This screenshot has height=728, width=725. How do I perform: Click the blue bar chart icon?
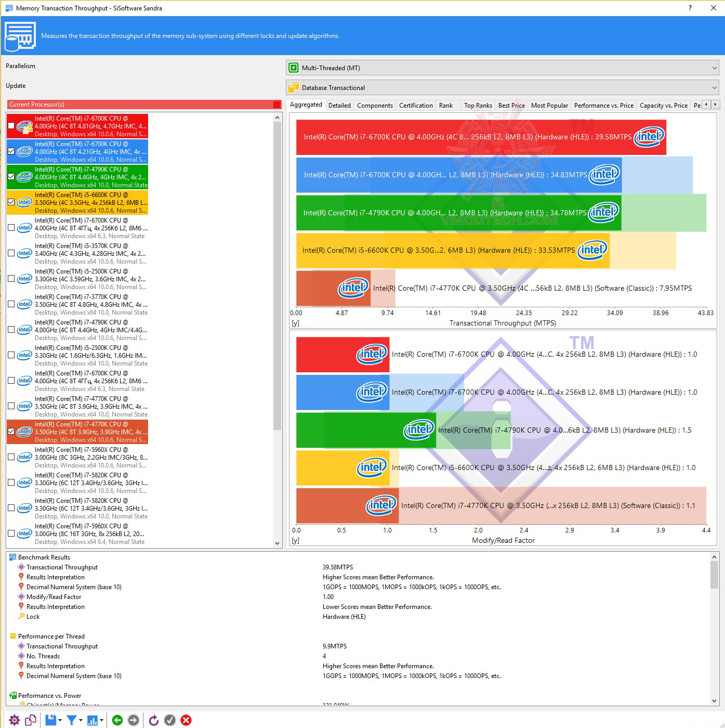click(93, 720)
